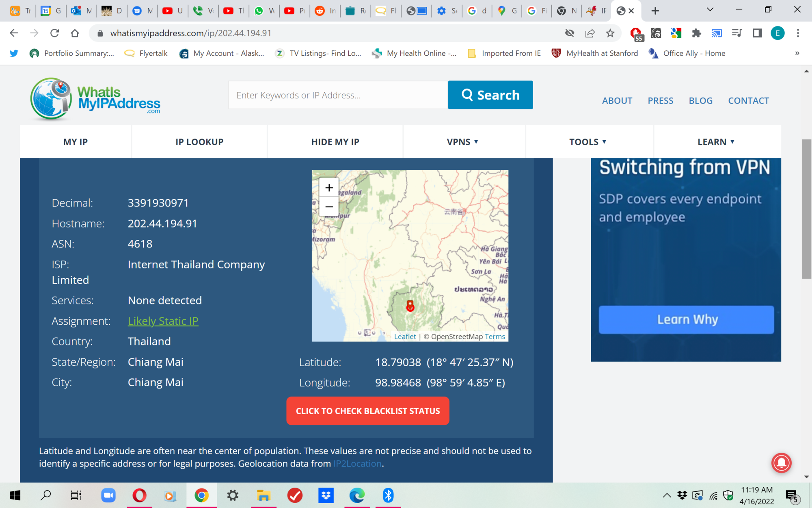The width and height of the screenshot is (812, 508).
Task: Open the Likely Static IP link
Action: click(163, 321)
